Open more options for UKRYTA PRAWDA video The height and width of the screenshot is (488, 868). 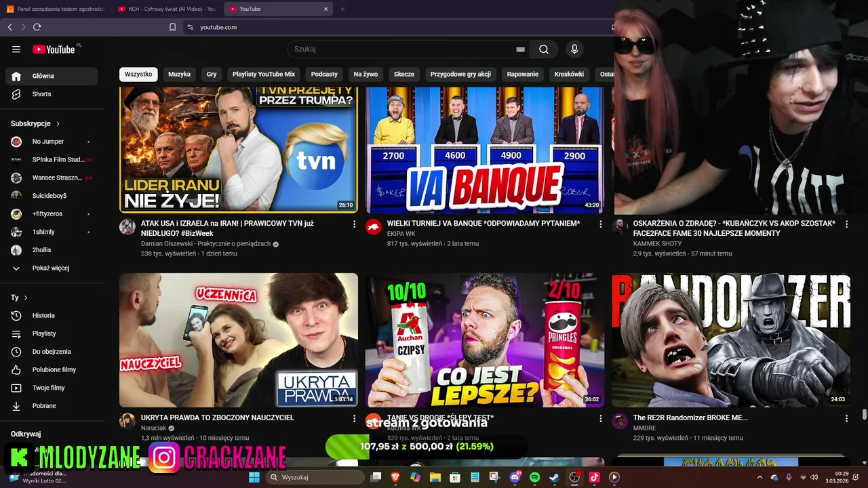pyautogui.click(x=354, y=418)
